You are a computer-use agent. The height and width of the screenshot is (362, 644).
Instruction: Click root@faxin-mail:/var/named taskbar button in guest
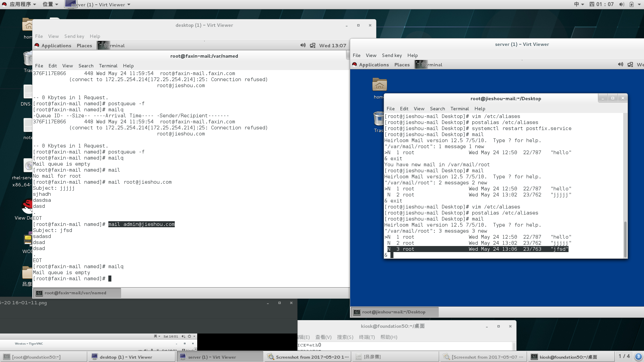pos(77,293)
